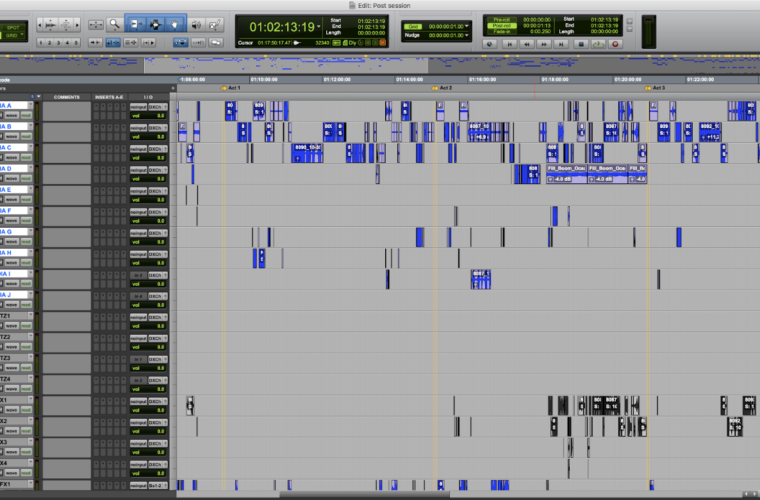This screenshot has width=760, height=500.
Task: Select the Pencil tool
Action: coord(215,24)
